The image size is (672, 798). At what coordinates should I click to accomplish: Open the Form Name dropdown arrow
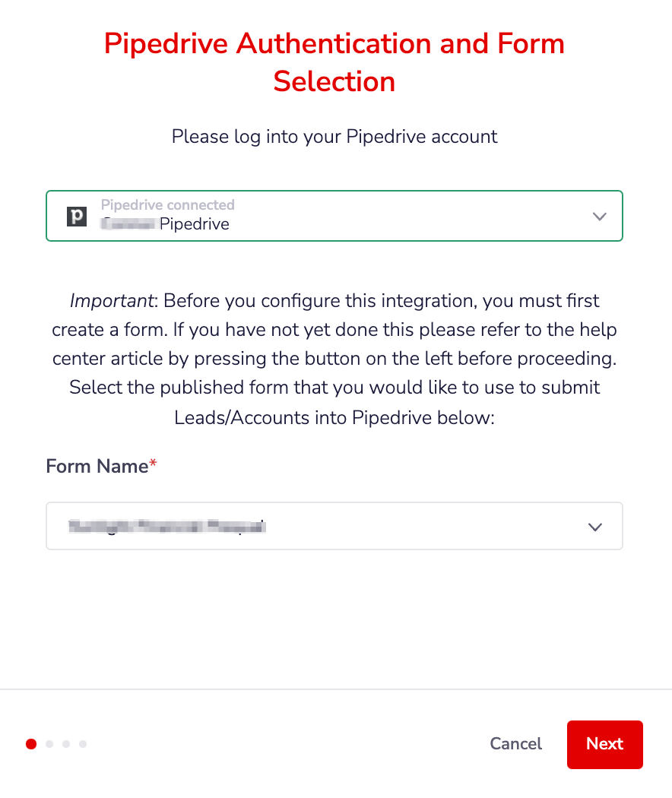pyautogui.click(x=595, y=527)
